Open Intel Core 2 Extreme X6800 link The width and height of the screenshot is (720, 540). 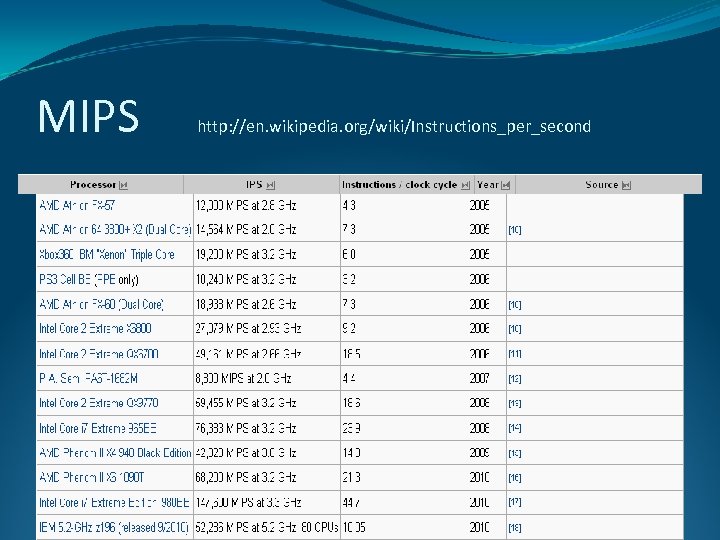tap(95, 329)
